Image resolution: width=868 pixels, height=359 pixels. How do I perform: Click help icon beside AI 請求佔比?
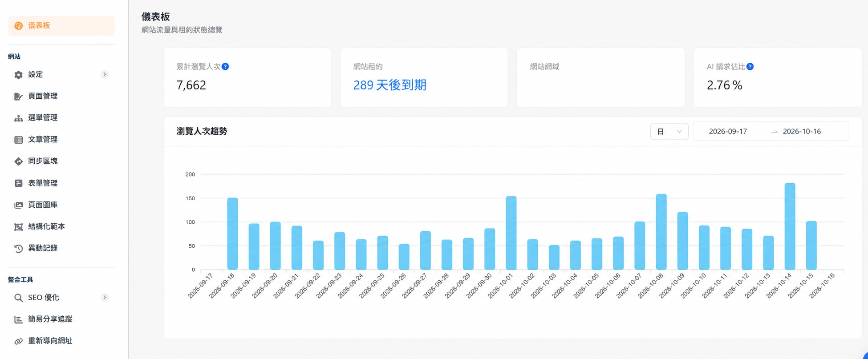(750, 67)
